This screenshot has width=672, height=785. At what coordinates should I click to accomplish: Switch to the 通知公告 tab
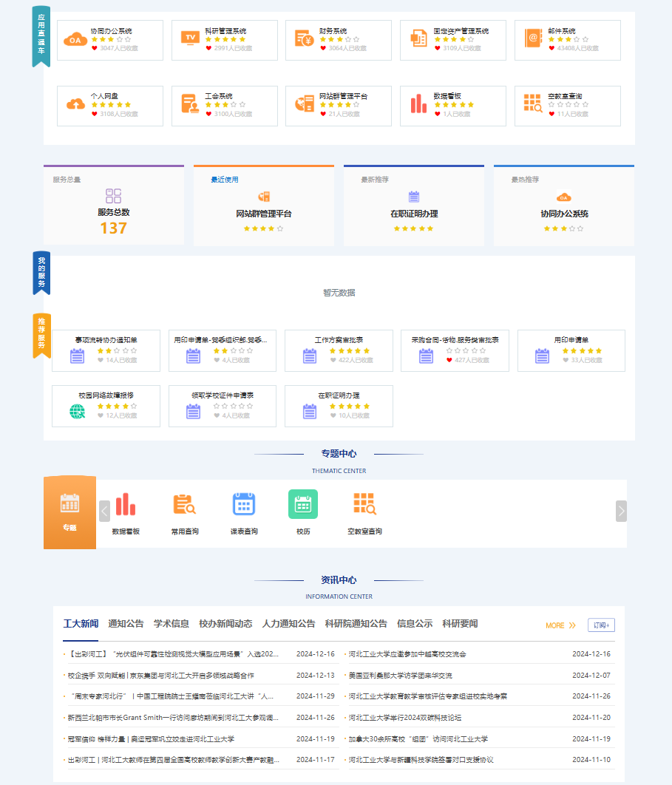pyautogui.click(x=126, y=624)
